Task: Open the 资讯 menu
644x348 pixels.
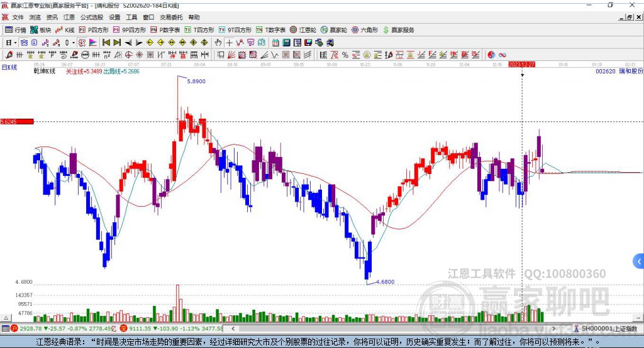Action: (52, 17)
